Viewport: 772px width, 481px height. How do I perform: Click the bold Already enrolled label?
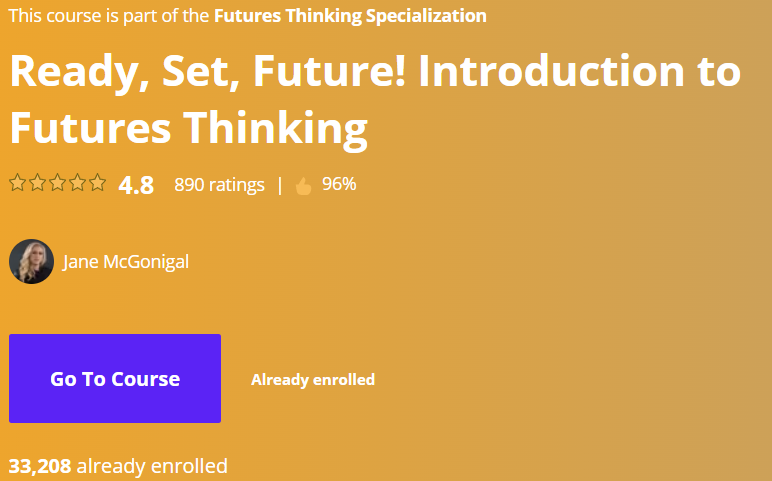(x=313, y=380)
